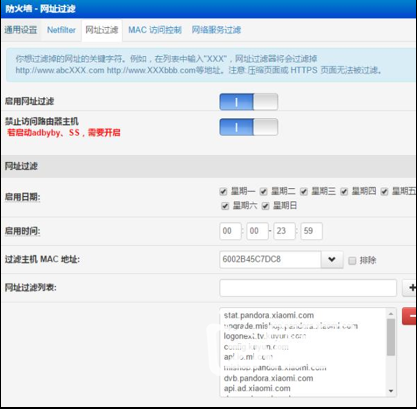Uncheck the 星期三 checkbox

pyautogui.click(x=303, y=192)
